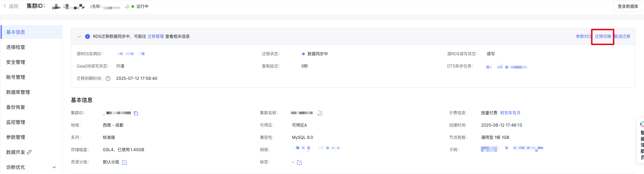Click the 0秒 复制延迟 value
The image size is (644, 174).
point(304,66)
